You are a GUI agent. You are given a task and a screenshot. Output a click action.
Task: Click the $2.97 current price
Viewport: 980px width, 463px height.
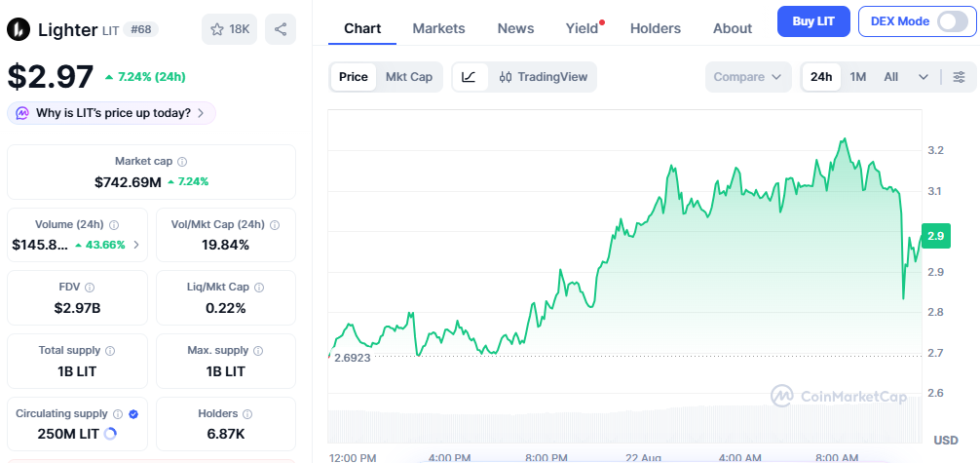click(x=51, y=76)
